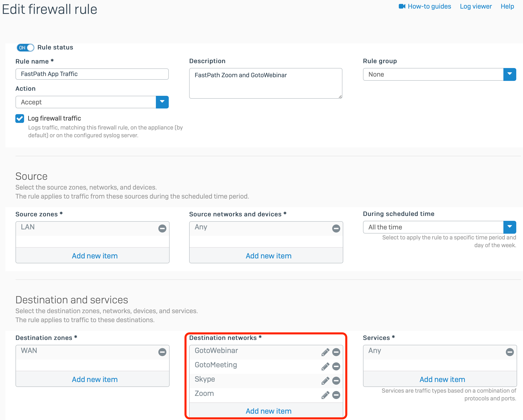Remove Any from source networks and devices

(x=336, y=228)
